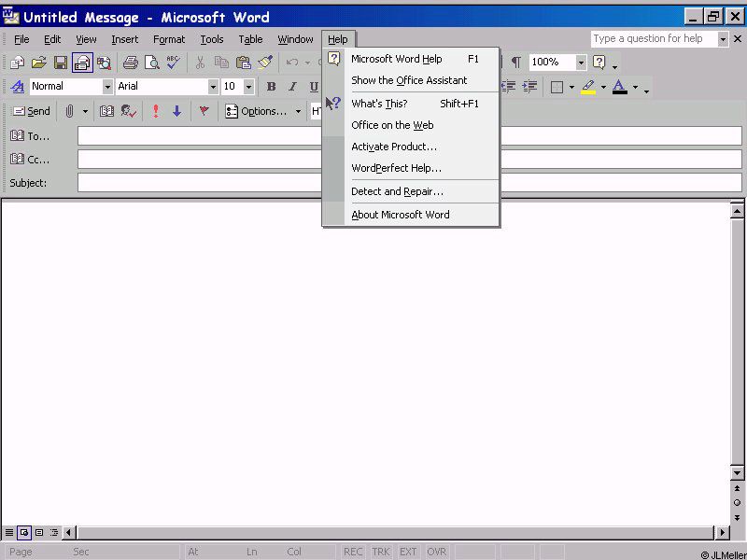
Task: Open the Font Color dropdown arrow
Action: (635, 87)
